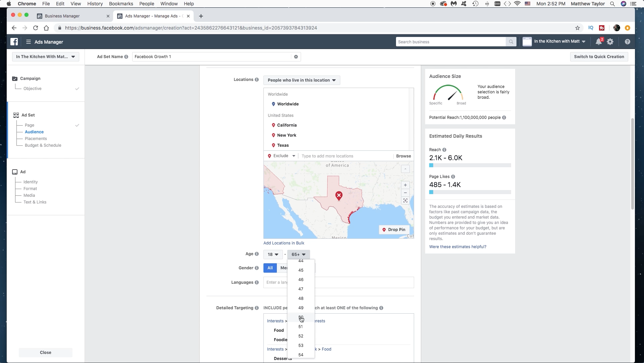
Task: Click the Page Likes info icon
Action: click(x=453, y=177)
